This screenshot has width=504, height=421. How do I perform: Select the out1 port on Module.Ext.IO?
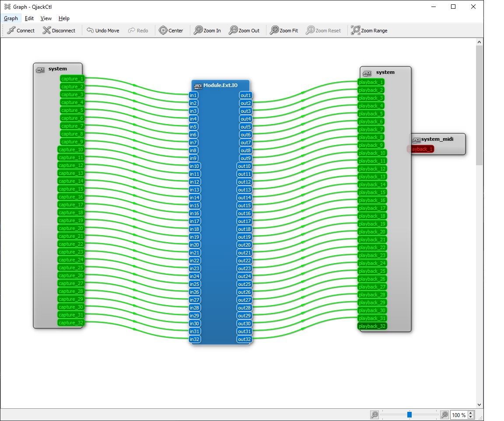[x=245, y=95]
